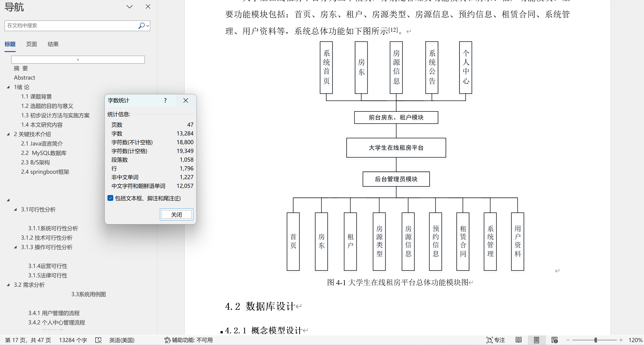The width and height of the screenshot is (644, 345).
Task: Collapse the unnamed heading above 3.1可行性分析
Action: pos(8,200)
